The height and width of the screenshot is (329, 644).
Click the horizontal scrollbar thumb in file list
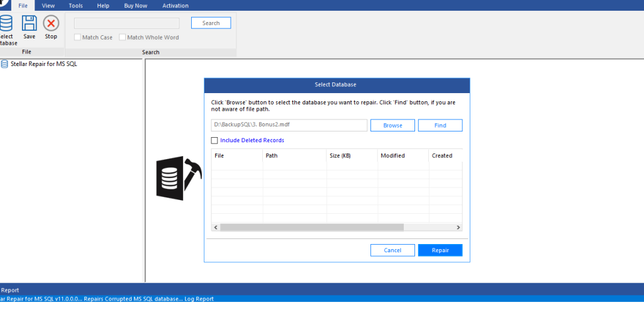point(312,228)
